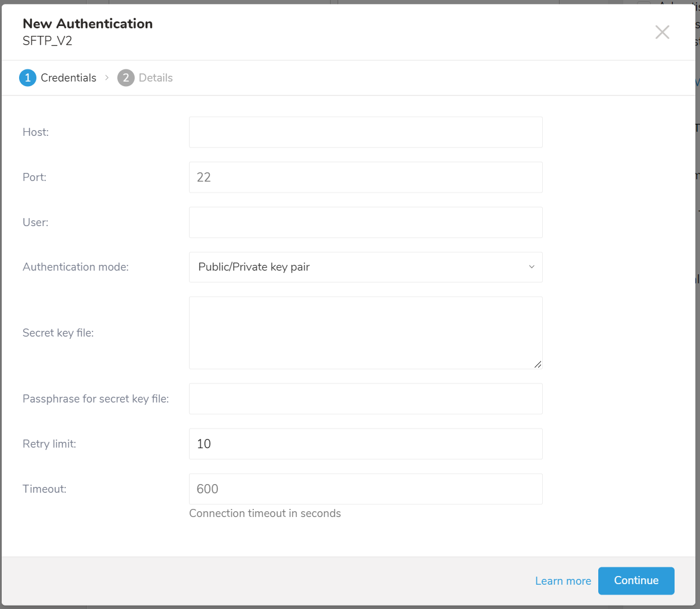This screenshot has height=609, width=700.
Task: Click the "Authentication mode:" label
Action: [76, 267]
